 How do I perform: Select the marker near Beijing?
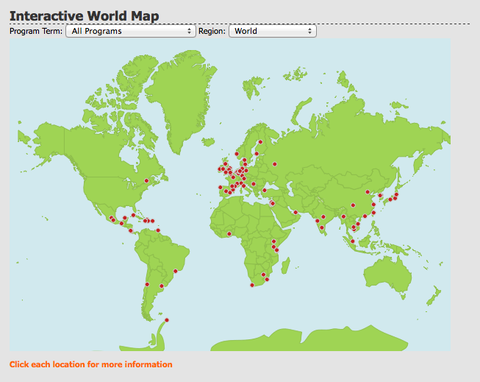368,192
